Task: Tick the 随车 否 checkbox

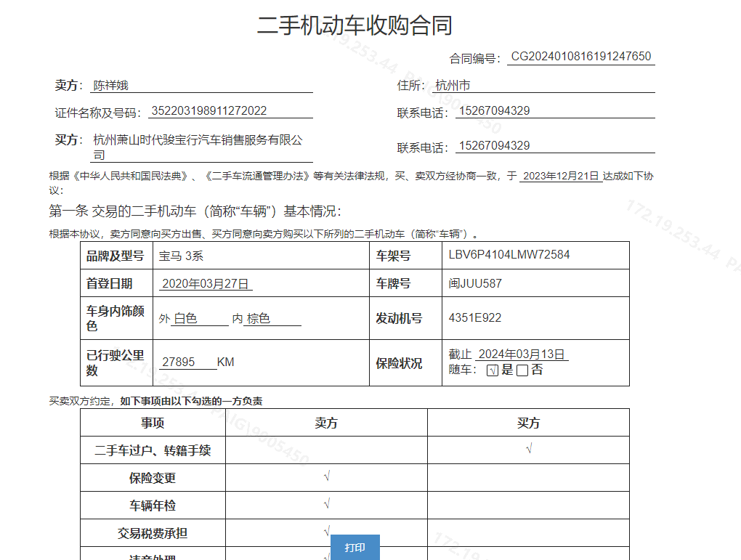Action: (522, 370)
